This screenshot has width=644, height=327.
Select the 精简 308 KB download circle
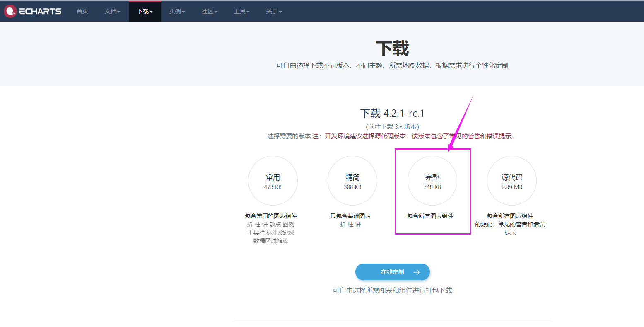pyautogui.click(x=352, y=181)
